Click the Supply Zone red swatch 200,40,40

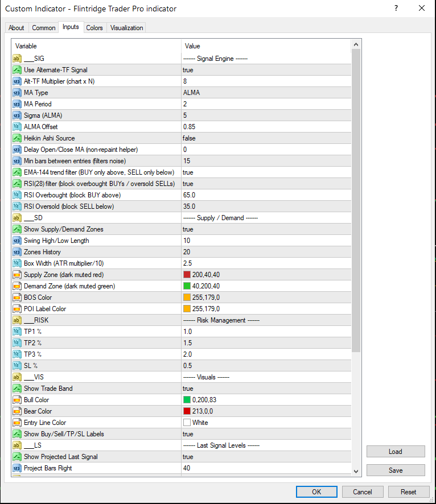pos(187,275)
